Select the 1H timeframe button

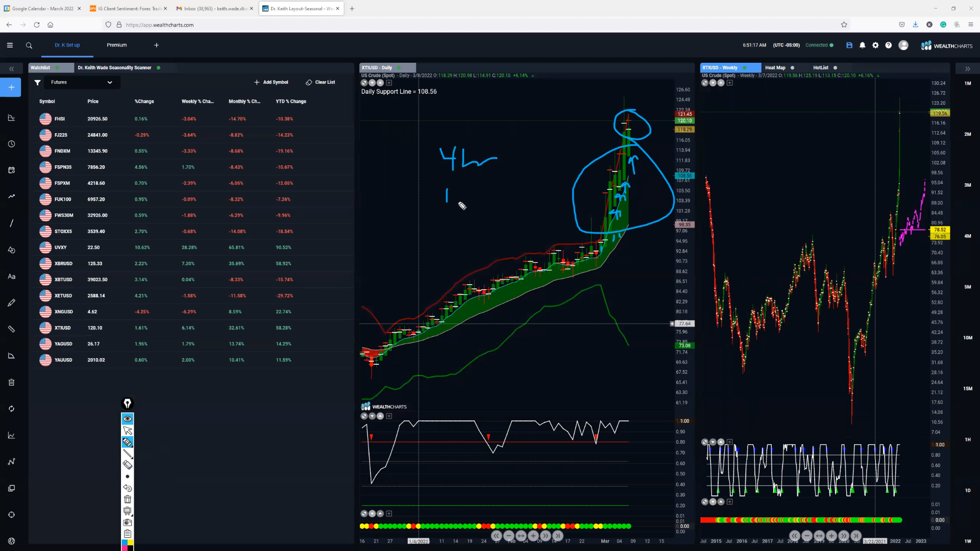(x=968, y=439)
